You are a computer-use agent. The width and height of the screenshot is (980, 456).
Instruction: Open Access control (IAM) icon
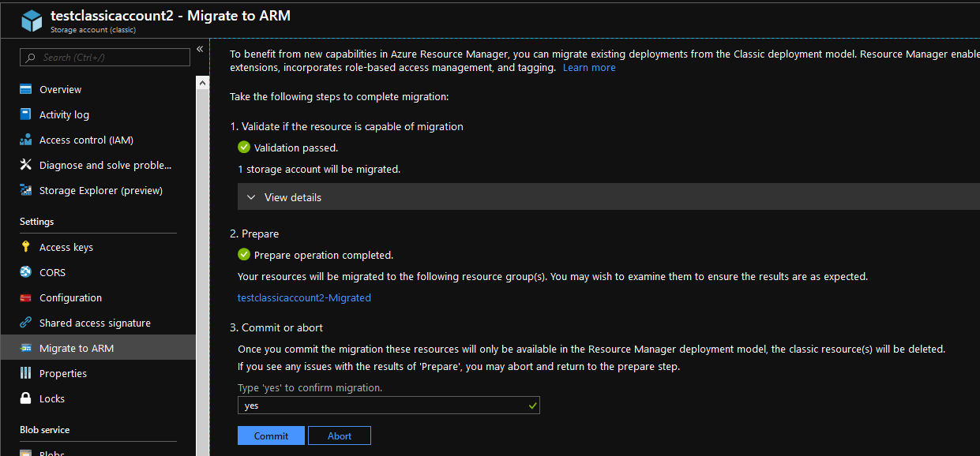coord(25,140)
